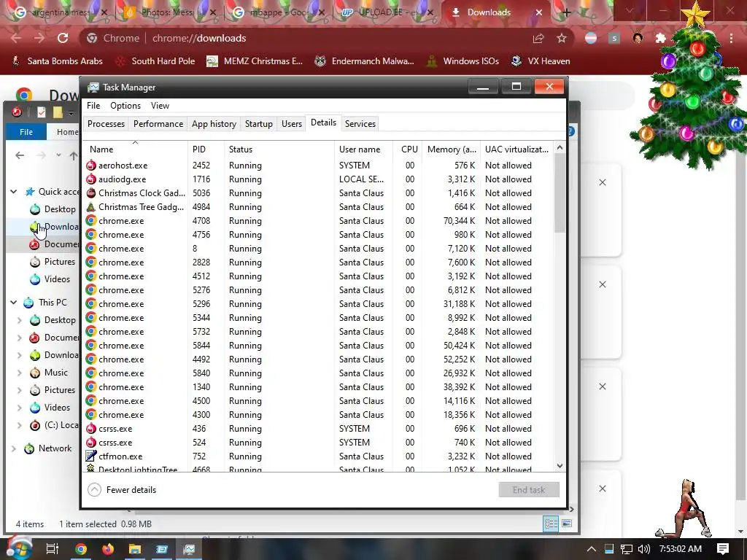Open VX Heaven bookmark

pos(541,61)
